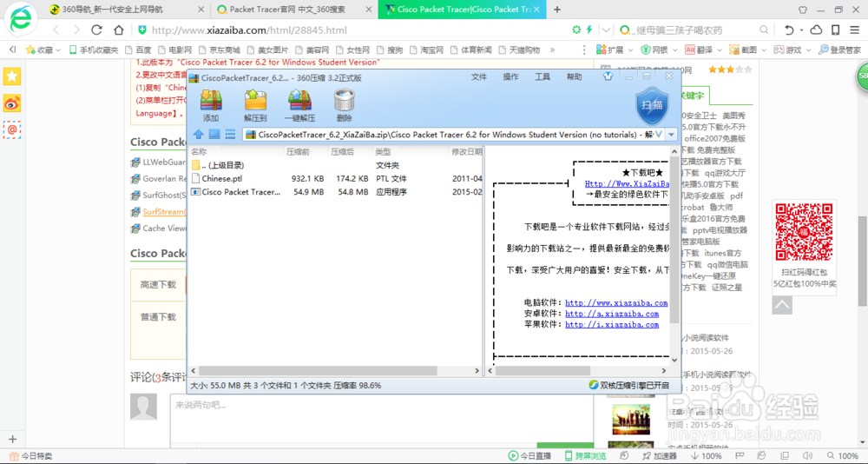Click the browser back arrow

pyautogui.click(x=56, y=30)
